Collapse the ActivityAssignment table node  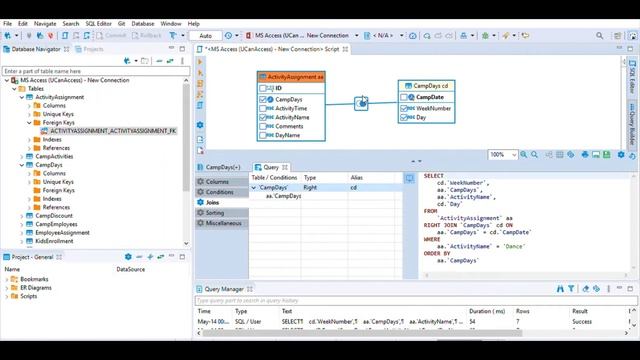click(22, 97)
